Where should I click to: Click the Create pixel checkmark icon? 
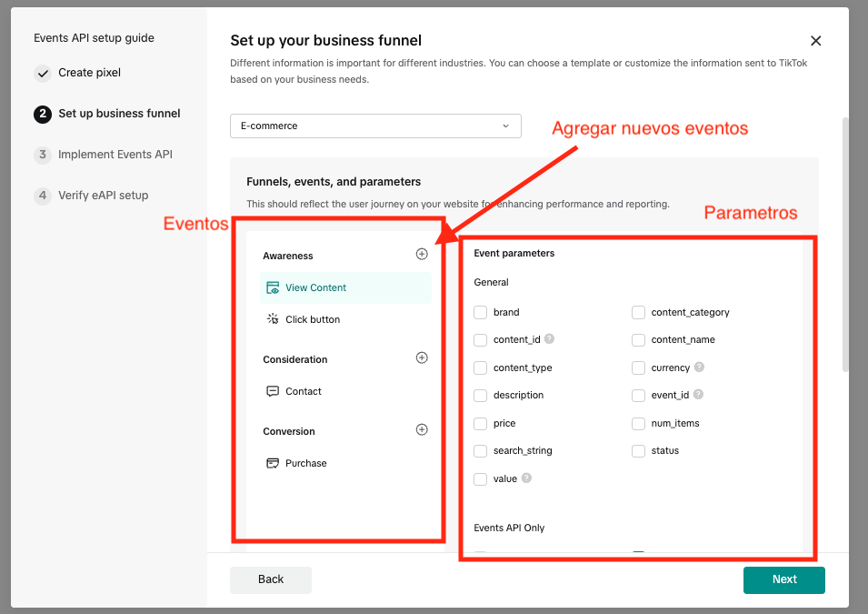coord(43,73)
